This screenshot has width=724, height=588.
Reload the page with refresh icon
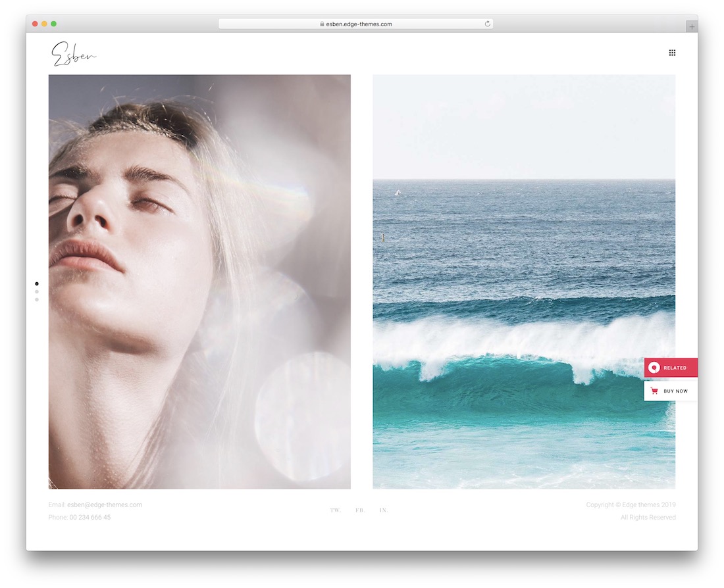pos(487,24)
